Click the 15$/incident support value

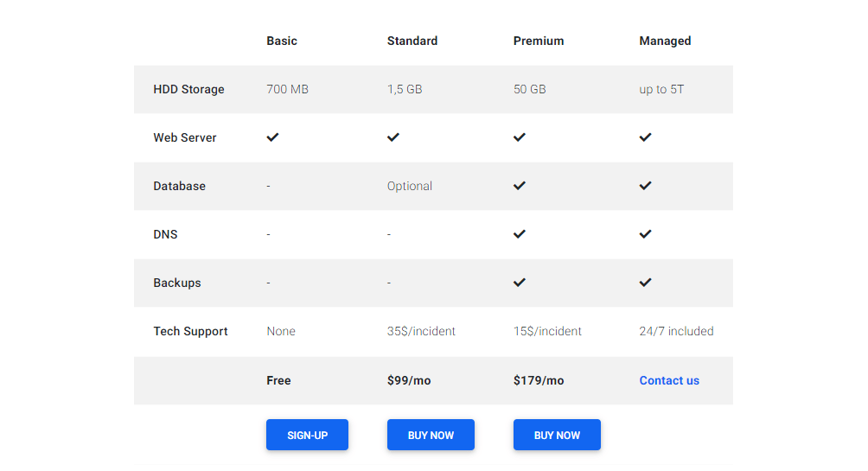tap(547, 331)
